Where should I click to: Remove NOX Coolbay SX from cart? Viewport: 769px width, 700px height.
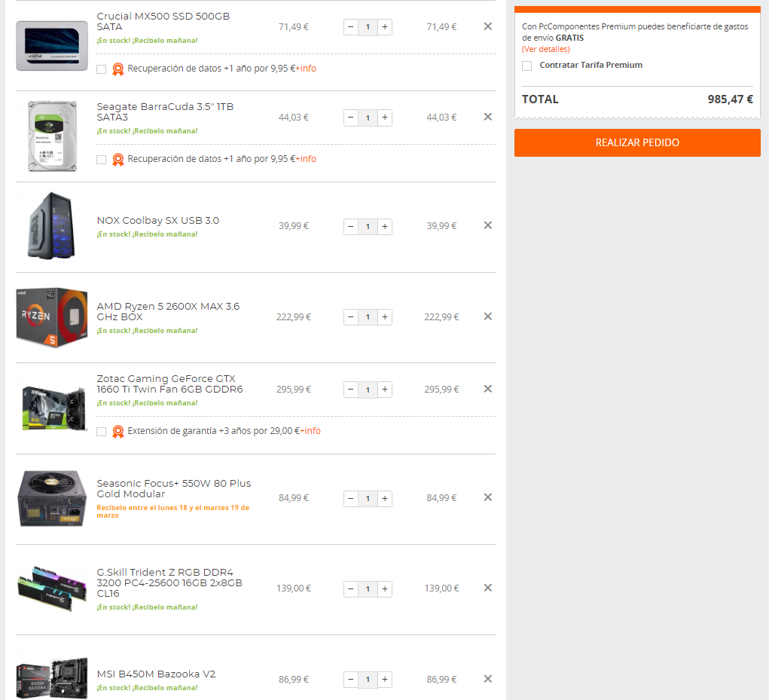click(x=487, y=225)
